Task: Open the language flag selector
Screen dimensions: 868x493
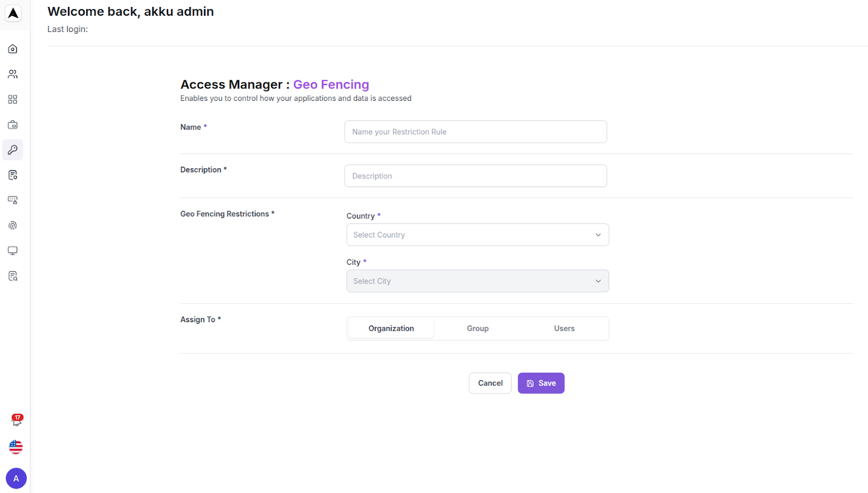Action: click(x=16, y=447)
